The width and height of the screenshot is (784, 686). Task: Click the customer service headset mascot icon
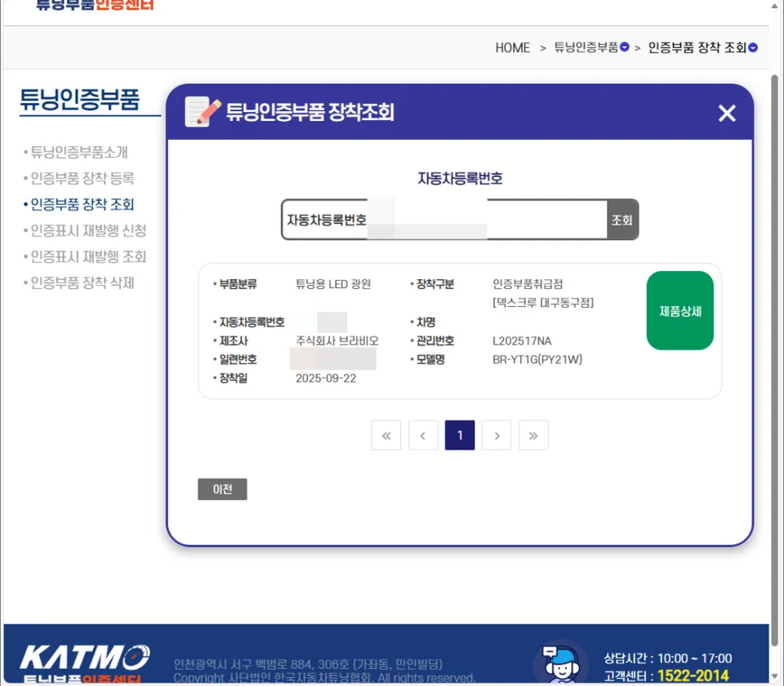(x=562, y=663)
